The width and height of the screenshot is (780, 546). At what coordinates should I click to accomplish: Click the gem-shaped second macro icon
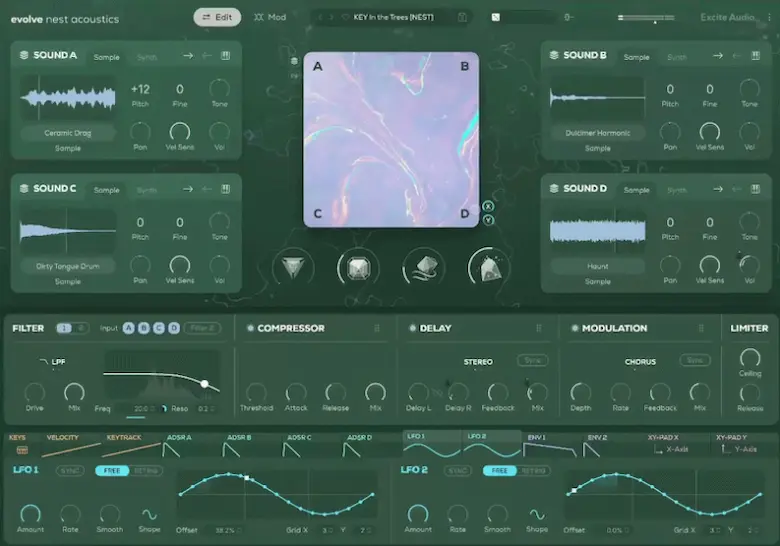358,268
